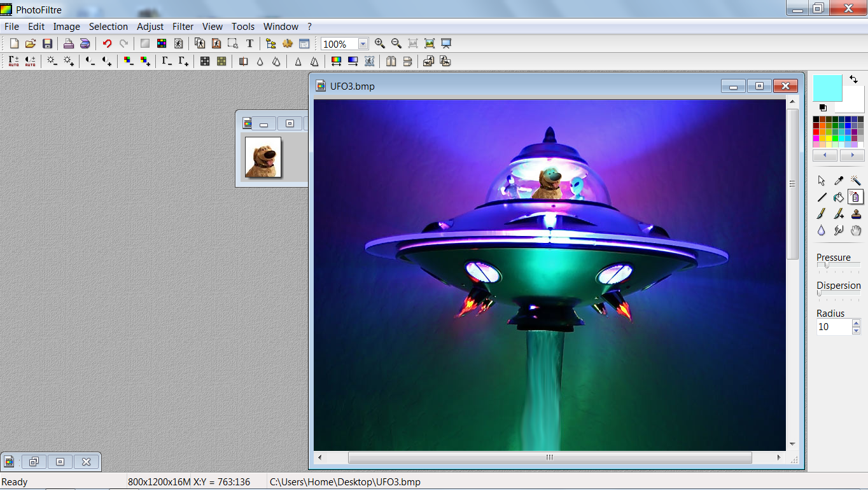
Task: Click the Show selection icon
Action: pyautogui.click(x=233, y=43)
